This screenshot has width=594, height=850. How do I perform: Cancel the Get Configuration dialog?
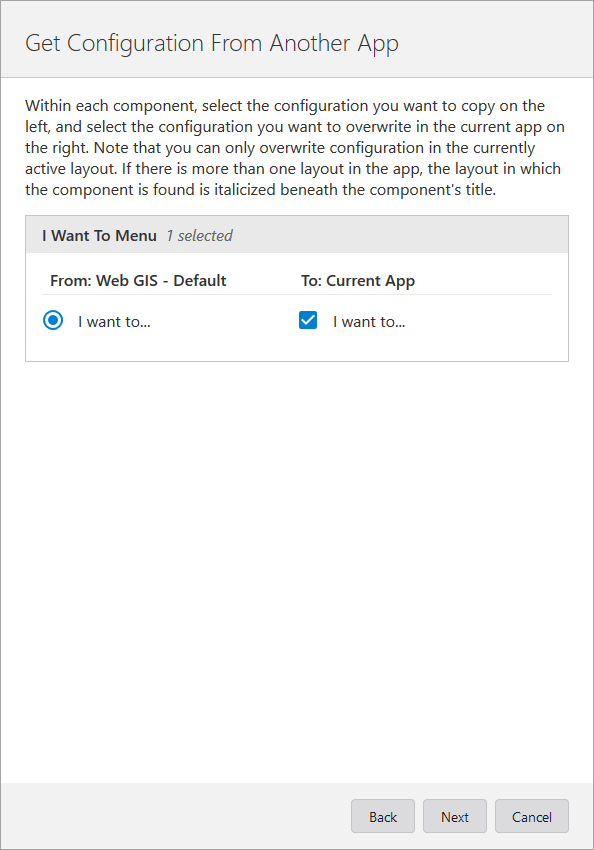(x=531, y=816)
